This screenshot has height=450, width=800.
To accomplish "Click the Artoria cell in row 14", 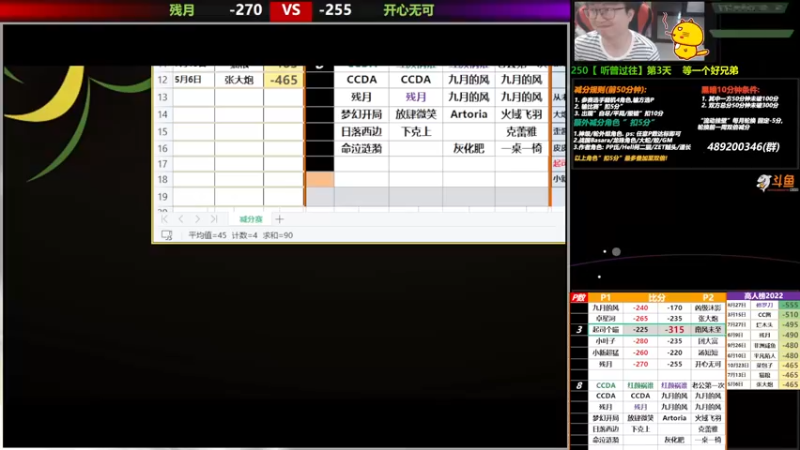I will coord(468,114).
